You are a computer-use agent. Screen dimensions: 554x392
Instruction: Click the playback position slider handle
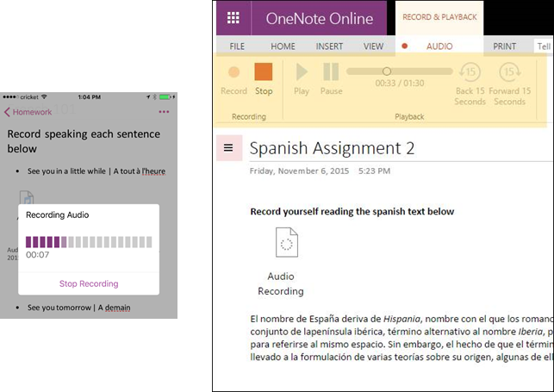(x=386, y=72)
